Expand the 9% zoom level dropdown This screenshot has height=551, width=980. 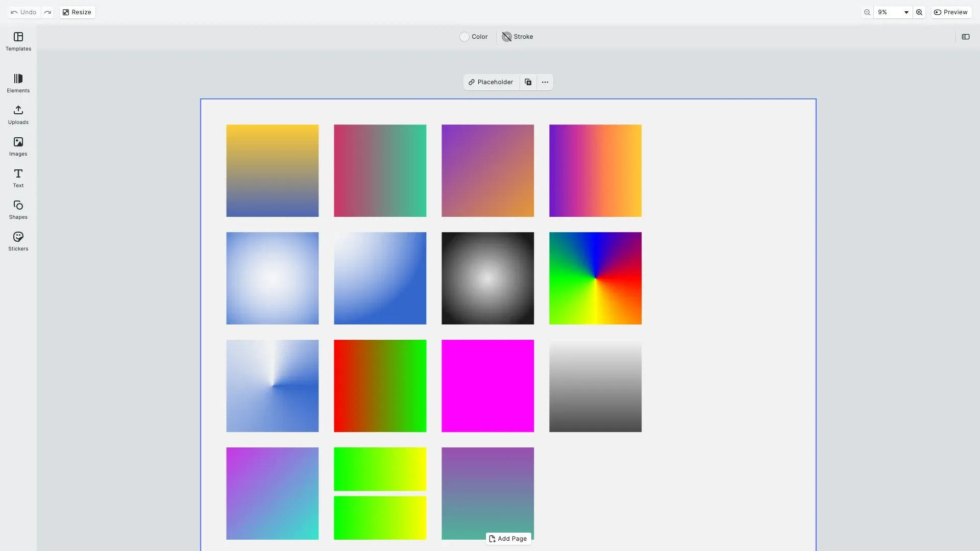coord(893,12)
